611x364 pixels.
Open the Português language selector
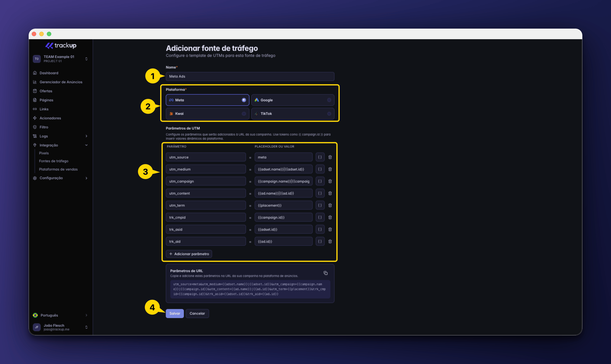click(x=60, y=315)
